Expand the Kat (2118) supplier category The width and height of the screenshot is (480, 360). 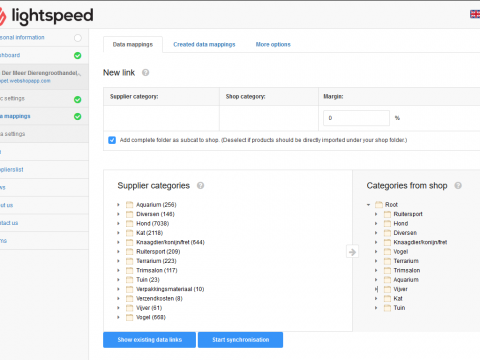click(x=118, y=233)
